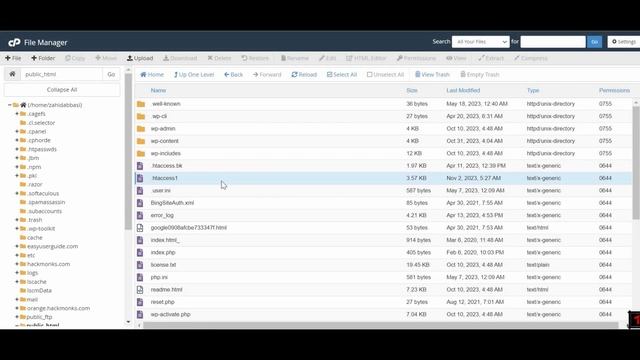This screenshot has width=640, height=360.
Task: Focus the search text field
Action: click(553, 42)
